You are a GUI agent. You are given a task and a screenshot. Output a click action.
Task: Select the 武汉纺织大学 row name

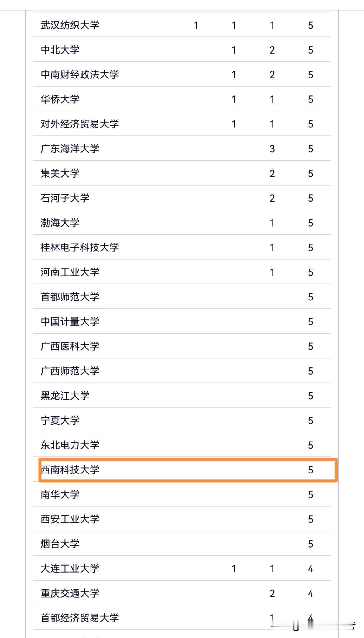coord(70,25)
